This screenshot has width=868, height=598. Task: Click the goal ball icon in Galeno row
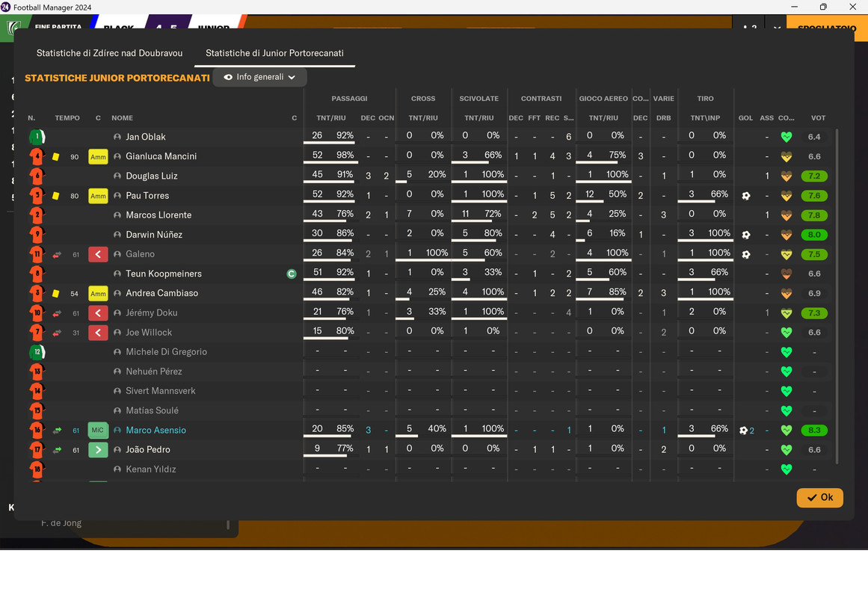click(745, 255)
